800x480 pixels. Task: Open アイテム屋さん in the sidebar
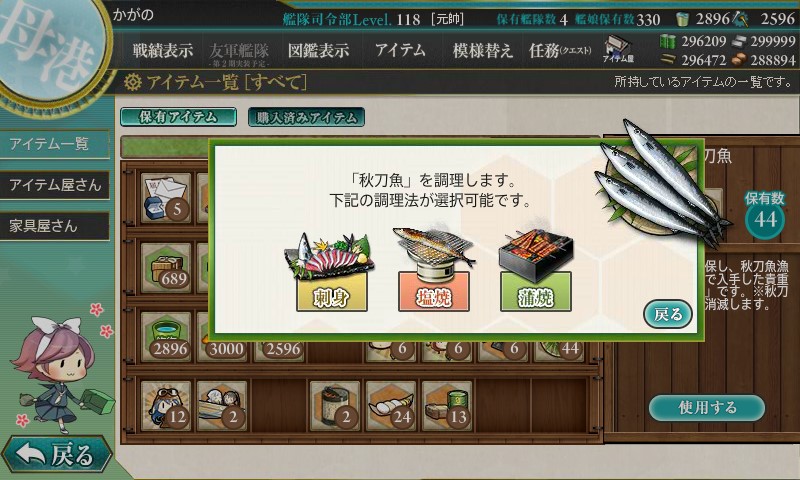pyautogui.click(x=55, y=185)
